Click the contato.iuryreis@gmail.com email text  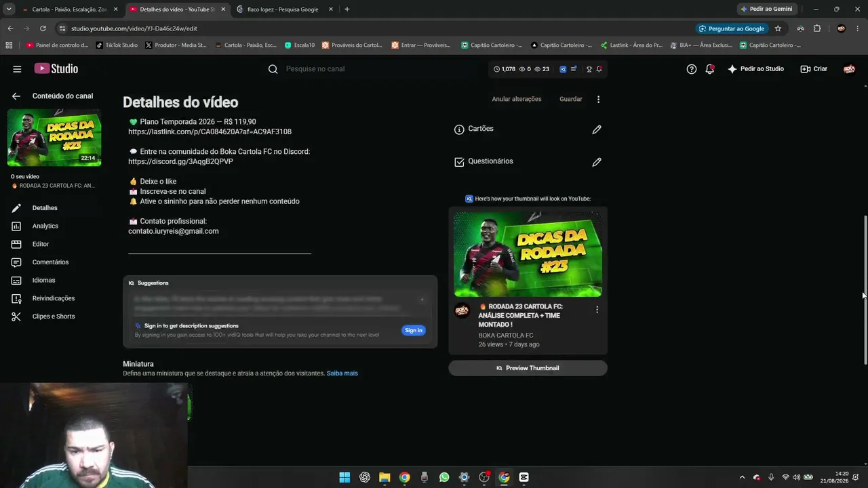(174, 231)
